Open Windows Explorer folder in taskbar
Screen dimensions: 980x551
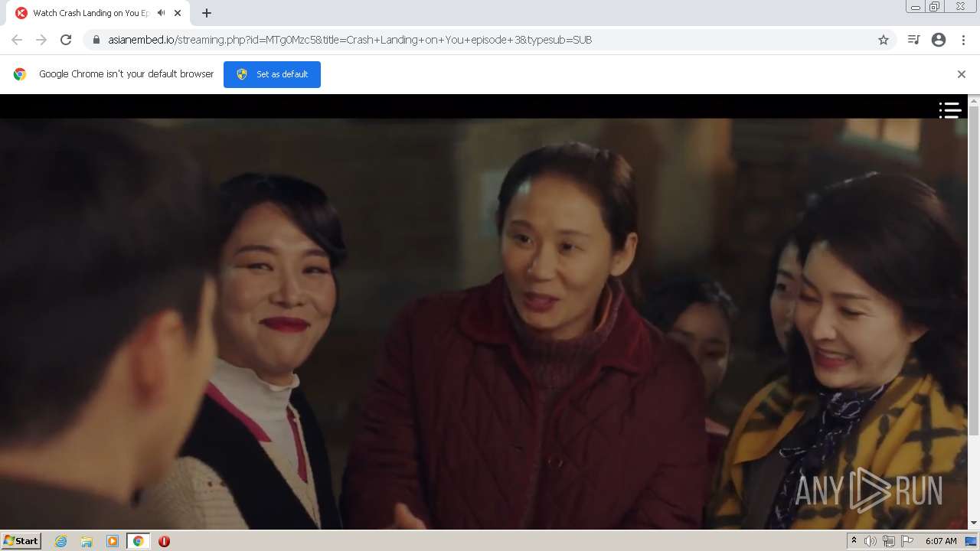[x=87, y=541]
